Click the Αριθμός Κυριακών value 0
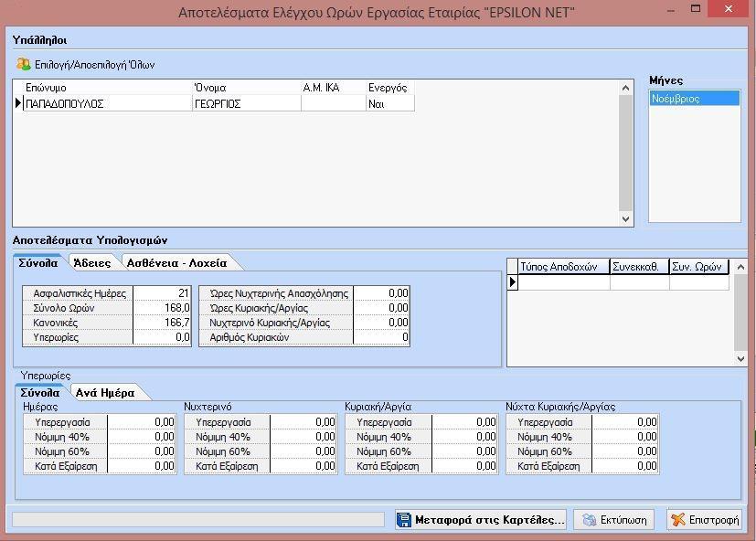Screen dimensions: 756x541 point(381,337)
